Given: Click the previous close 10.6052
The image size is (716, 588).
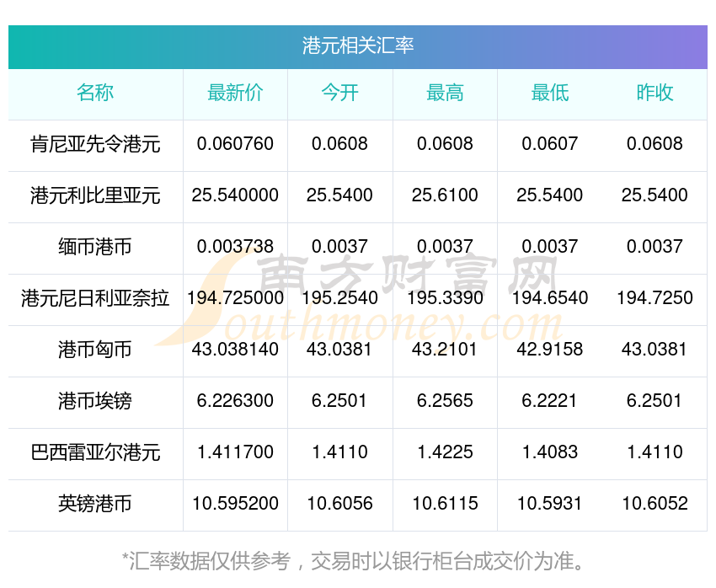Looking at the screenshot, I should [x=655, y=503].
